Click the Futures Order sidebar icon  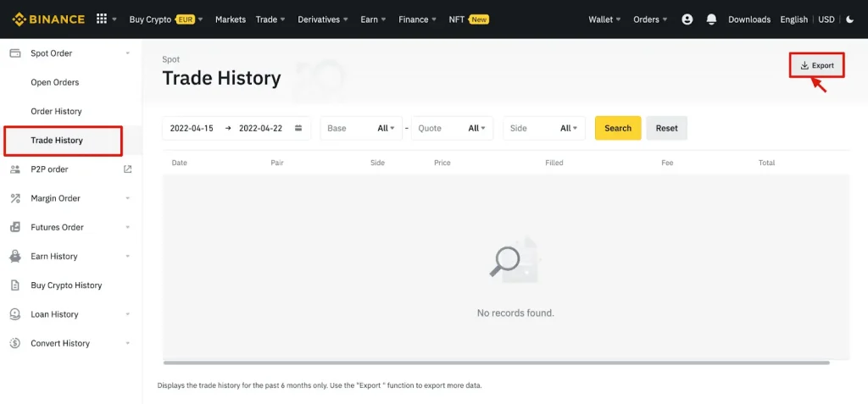point(14,227)
